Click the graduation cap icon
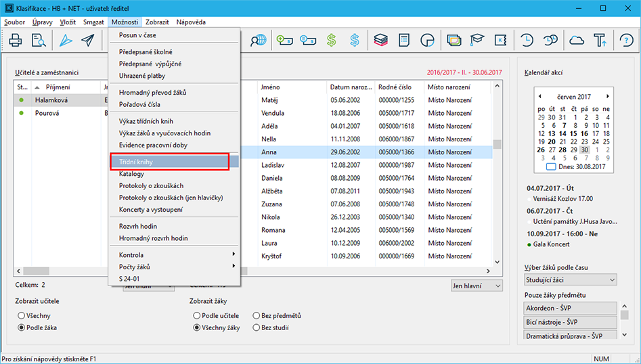This screenshot has width=641, height=364. tap(478, 41)
